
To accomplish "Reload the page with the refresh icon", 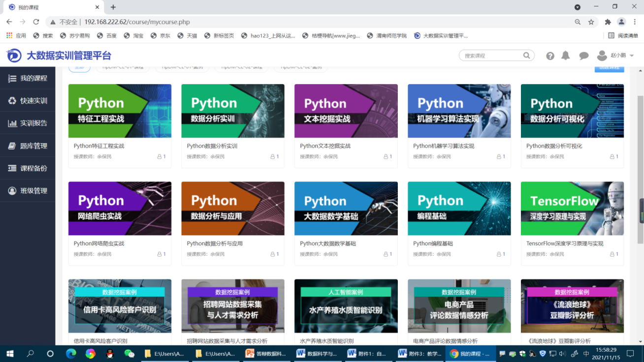I will (36, 22).
